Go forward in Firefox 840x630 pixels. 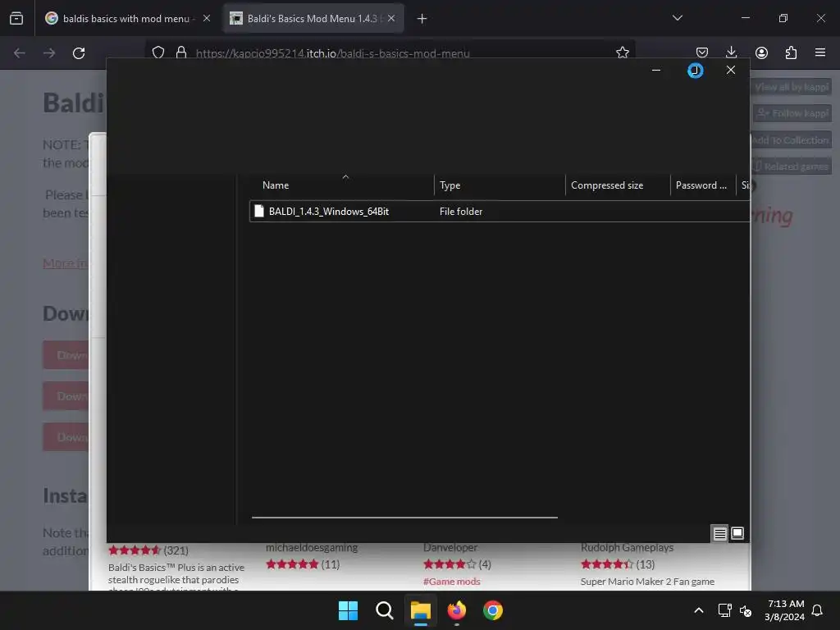point(49,53)
